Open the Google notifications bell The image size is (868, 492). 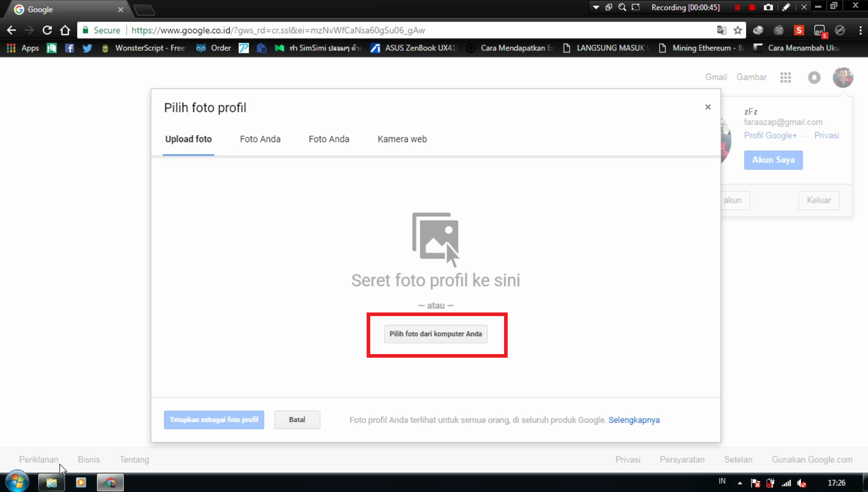pos(814,77)
